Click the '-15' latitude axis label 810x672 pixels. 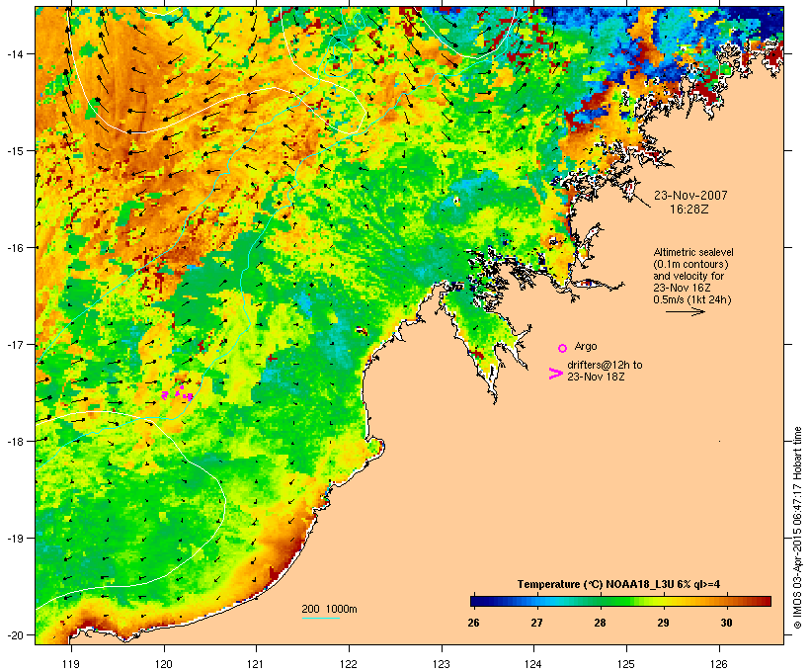coord(14,150)
